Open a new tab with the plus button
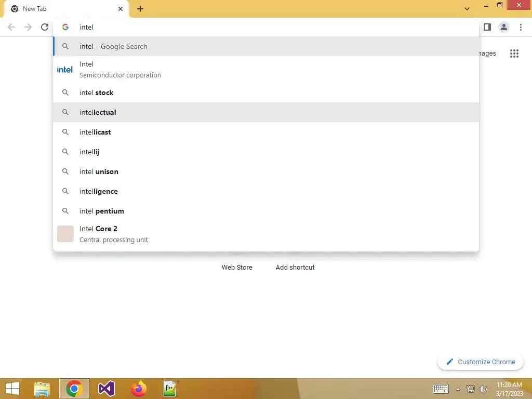The width and height of the screenshot is (532, 399). point(140,9)
